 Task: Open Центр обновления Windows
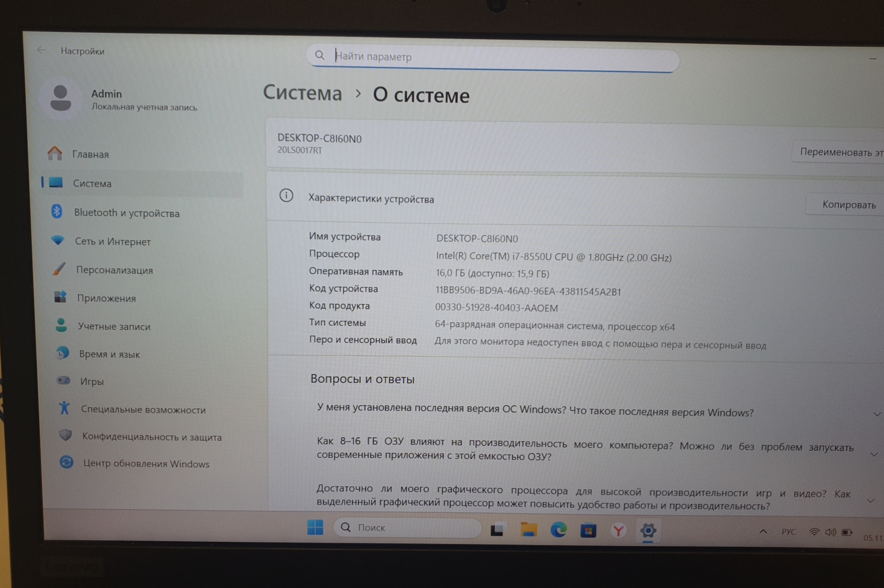[146, 463]
